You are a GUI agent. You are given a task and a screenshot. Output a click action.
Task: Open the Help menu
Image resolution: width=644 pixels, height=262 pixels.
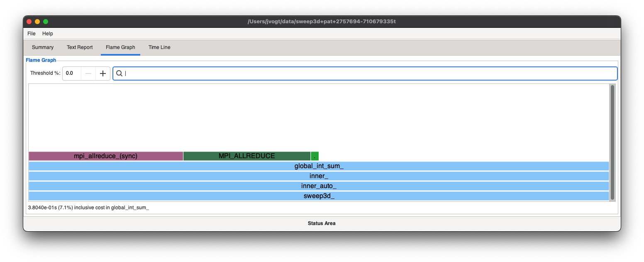[x=48, y=34]
